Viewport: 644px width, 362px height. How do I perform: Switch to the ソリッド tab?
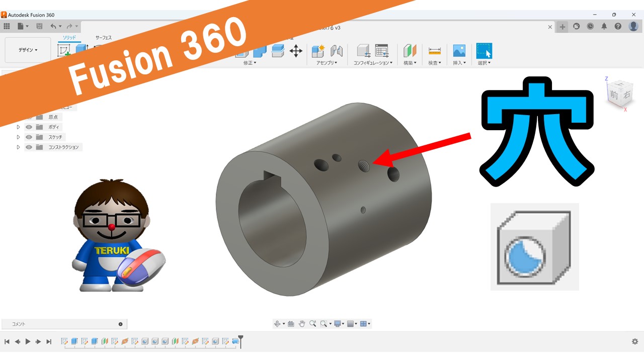pyautogui.click(x=69, y=38)
